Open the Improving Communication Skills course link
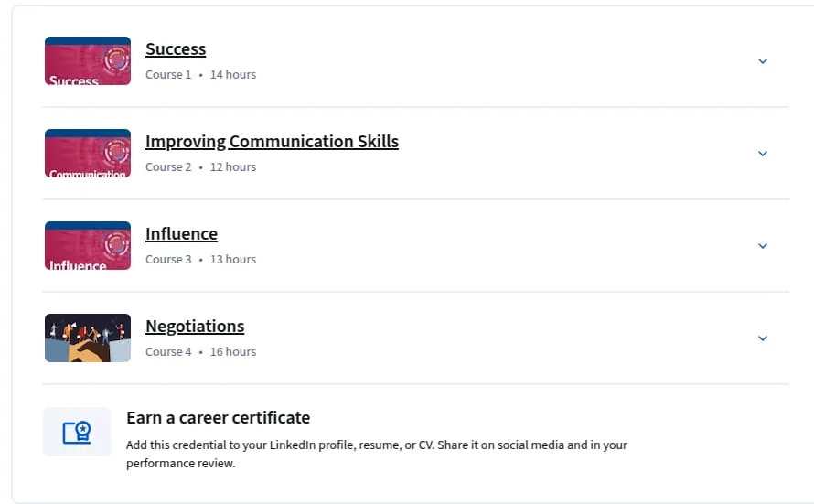Viewport: 814px width, 504px height. point(272,141)
